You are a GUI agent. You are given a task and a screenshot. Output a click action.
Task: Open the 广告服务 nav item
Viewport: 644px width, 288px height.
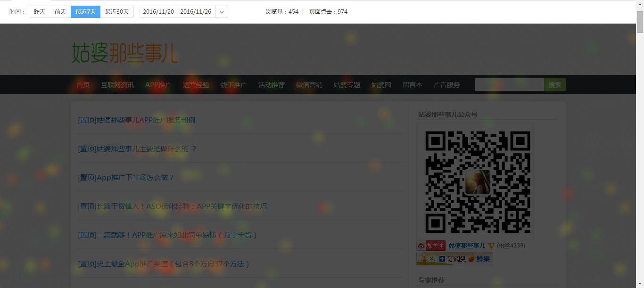447,85
